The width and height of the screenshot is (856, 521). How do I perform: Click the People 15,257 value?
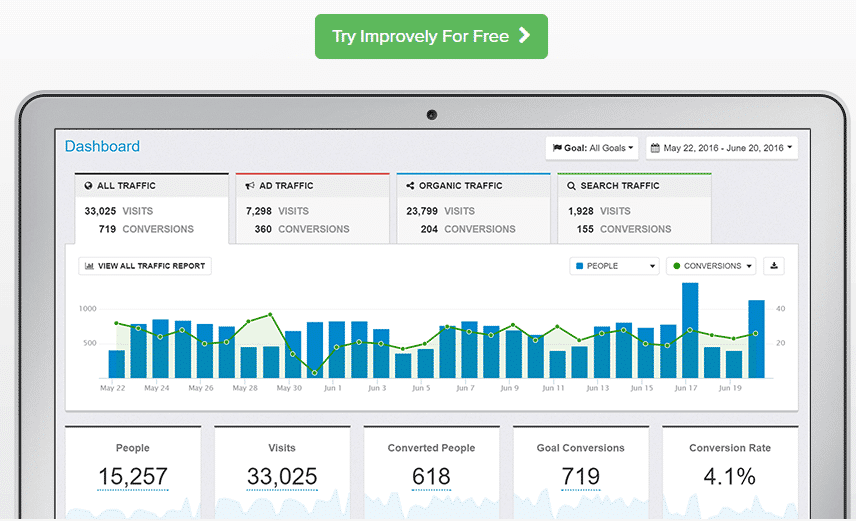click(133, 476)
